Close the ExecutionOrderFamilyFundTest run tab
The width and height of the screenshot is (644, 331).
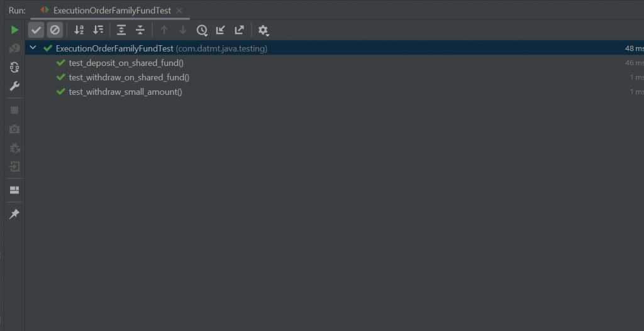(x=179, y=11)
